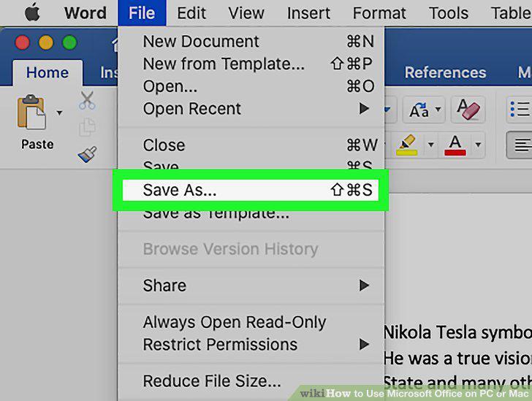Click the Clear Formatting eraser icon
This screenshot has width=532, height=401.
point(468,110)
